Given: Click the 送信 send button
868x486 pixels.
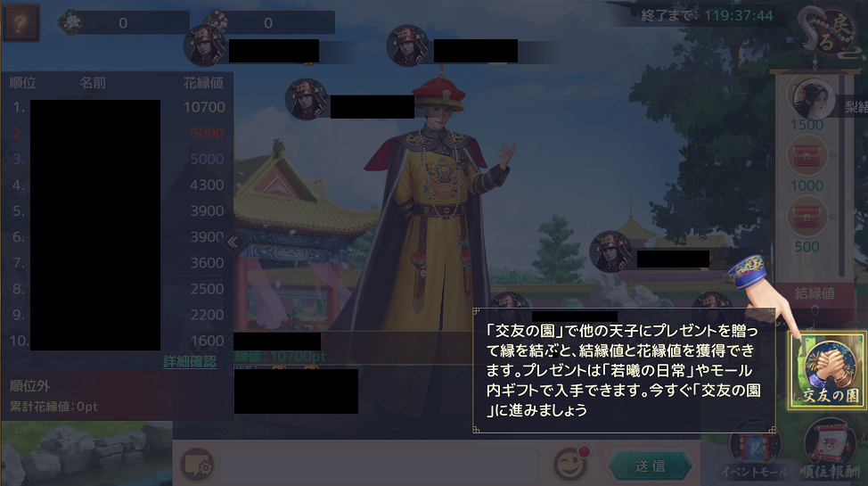Looking at the screenshot, I should tap(651, 466).
